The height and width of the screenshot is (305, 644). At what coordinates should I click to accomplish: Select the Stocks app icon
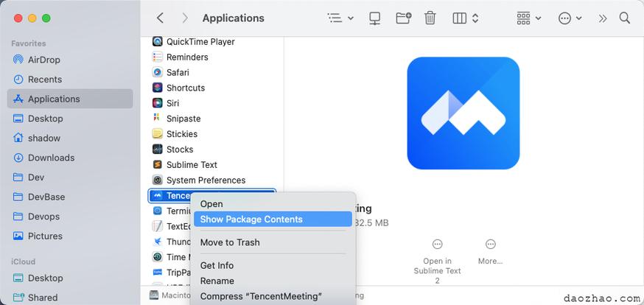pyautogui.click(x=157, y=150)
